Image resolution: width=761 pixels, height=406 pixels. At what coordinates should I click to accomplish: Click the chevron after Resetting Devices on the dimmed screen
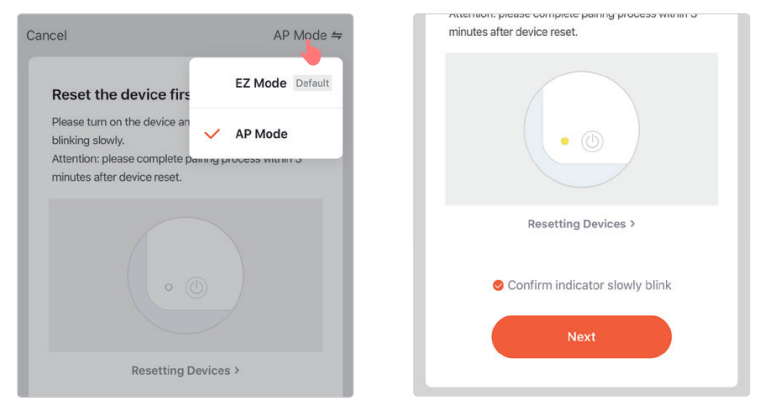[237, 371]
